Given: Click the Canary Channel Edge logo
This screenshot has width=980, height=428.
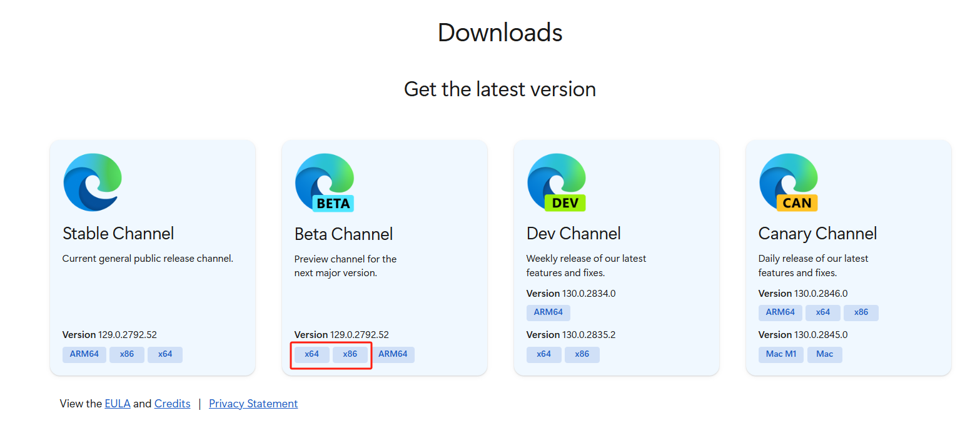Looking at the screenshot, I should (789, 182).
